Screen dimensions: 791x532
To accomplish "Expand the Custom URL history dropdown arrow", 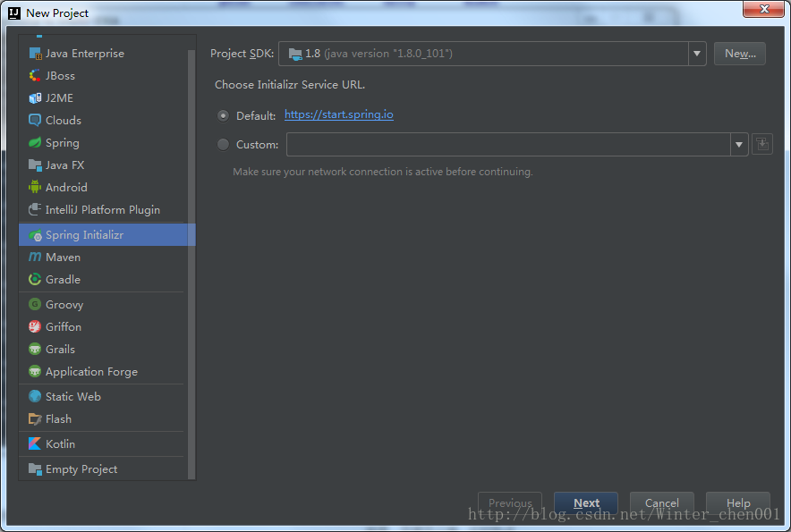I will pyautogui.click(x=739, y=145).
